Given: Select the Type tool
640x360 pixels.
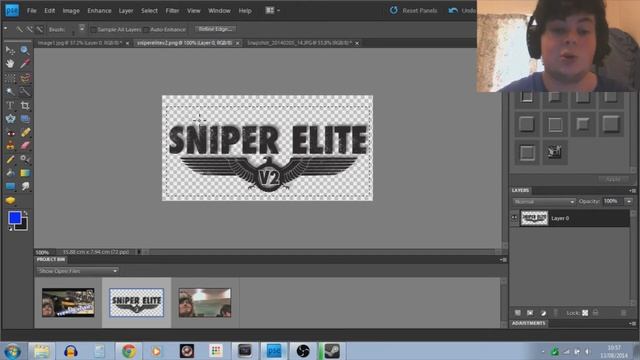Looking at the screenshot, I should pos(10,105).
